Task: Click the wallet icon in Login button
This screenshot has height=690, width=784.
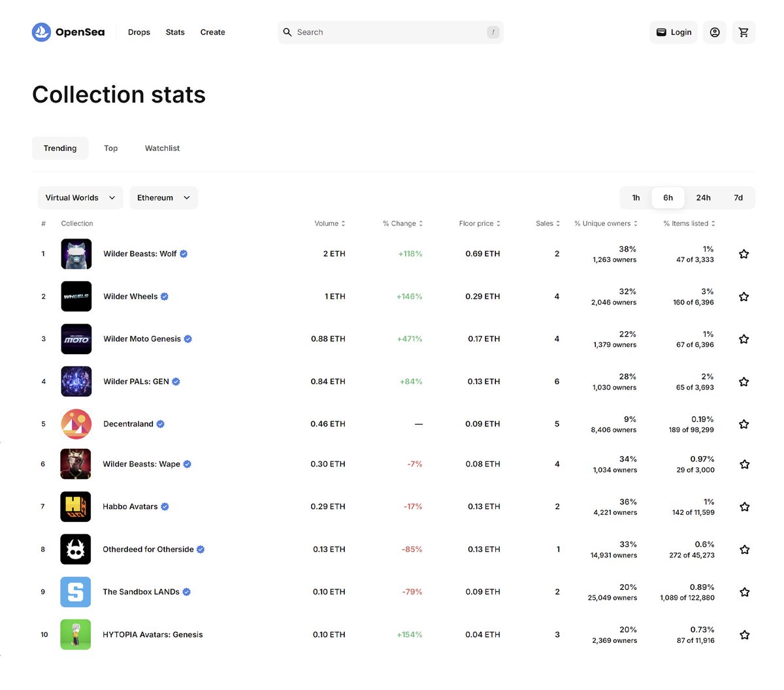Action: coord(661,32)
